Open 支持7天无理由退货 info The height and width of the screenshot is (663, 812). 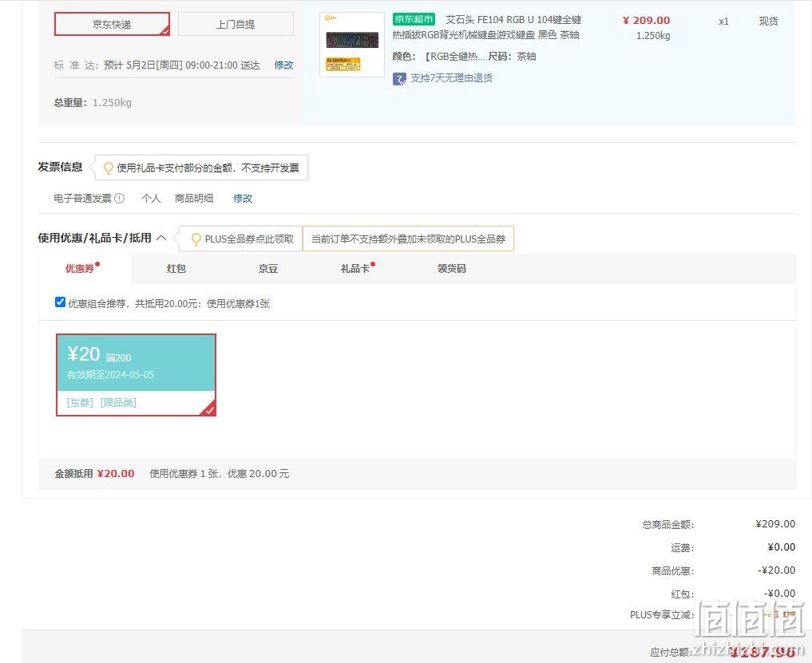pos(451,78)
